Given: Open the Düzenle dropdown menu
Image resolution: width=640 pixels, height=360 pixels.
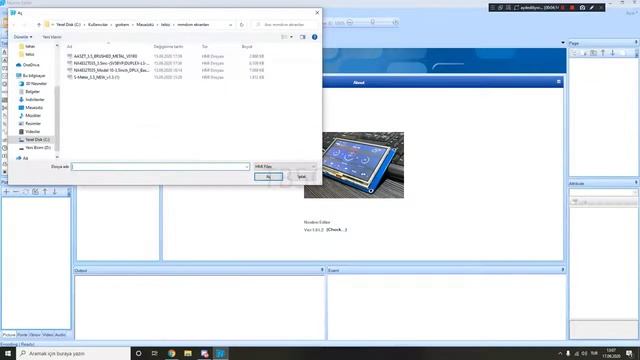Looking at the screenshot, I should pyautogui.click(x=23, y=37).
